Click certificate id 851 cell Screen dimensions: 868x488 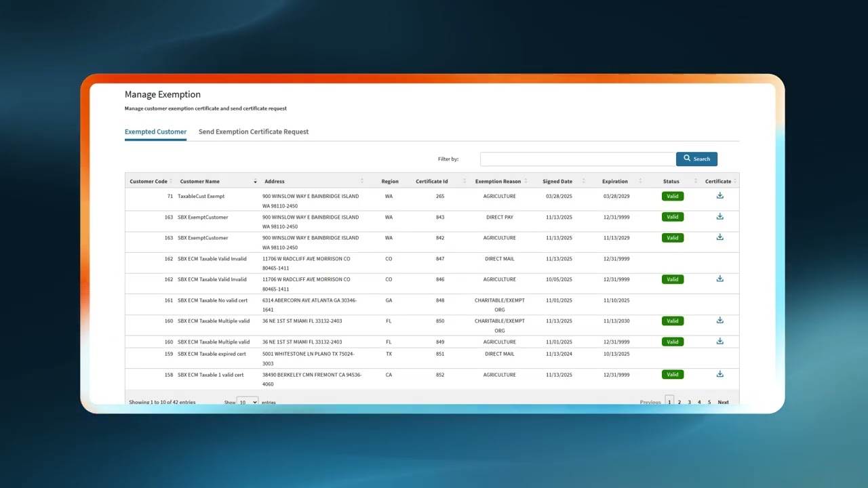tap(440, 354)
